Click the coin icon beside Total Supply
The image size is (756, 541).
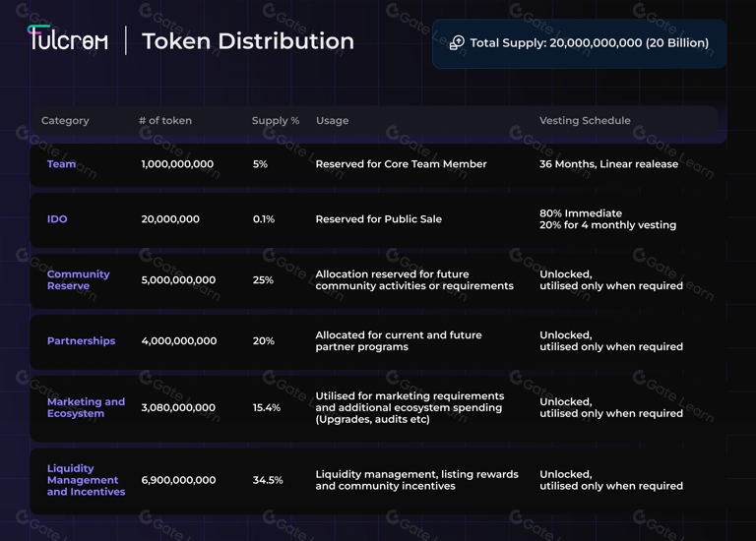(457, 43)
